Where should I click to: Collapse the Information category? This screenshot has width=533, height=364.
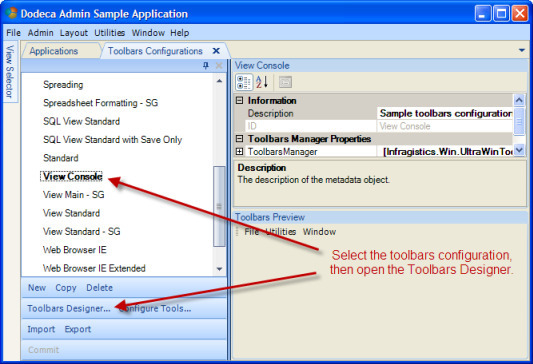[x=240, y=101]
